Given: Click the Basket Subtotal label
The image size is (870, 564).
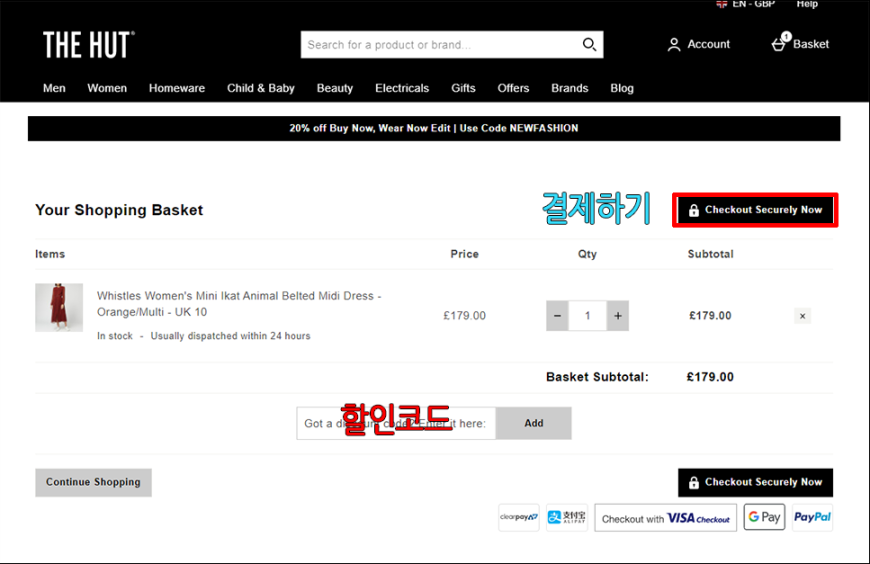Looking at the screenshot, I should click(x=597, y=377).
